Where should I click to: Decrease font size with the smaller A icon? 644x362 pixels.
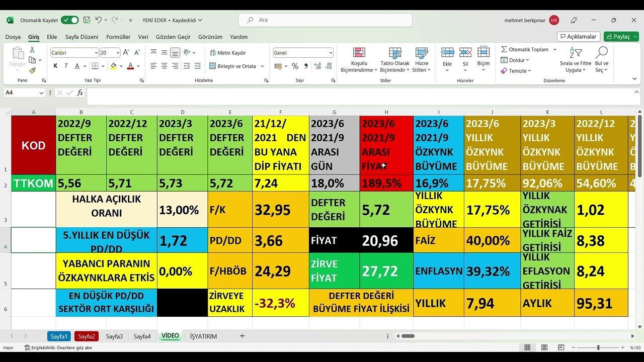(x=137, y=53)
